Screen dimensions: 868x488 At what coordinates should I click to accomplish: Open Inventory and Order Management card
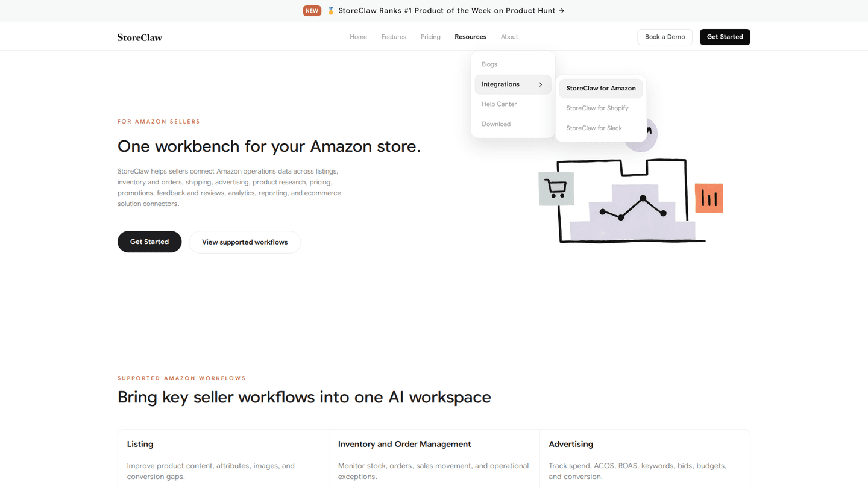pyautogui.click(x=434, y=458)
